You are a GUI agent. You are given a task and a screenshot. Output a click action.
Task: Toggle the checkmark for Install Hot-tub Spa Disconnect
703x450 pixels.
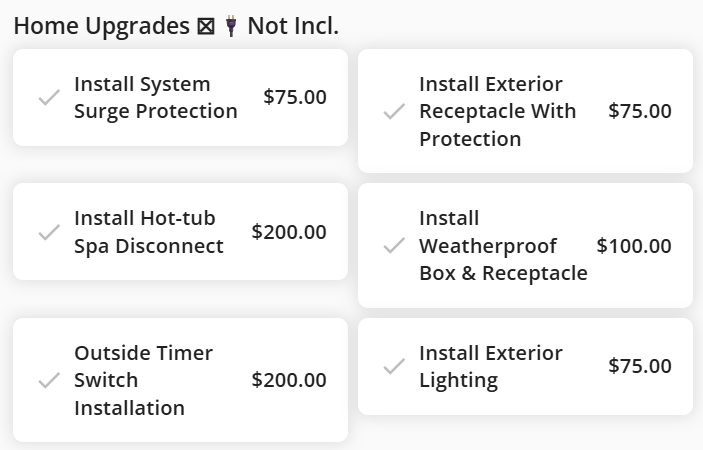[48, 232]
